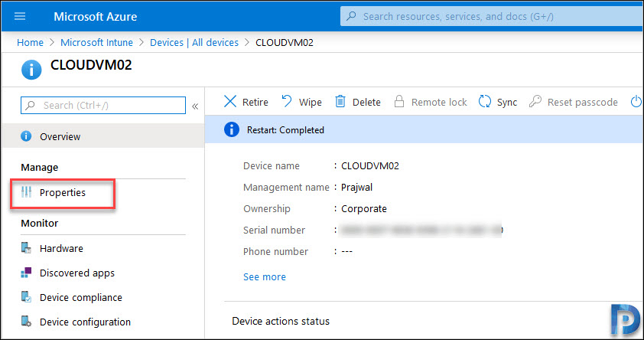Collapse the sidebar with double chevron
Image resolution: width=644 pixels, height=340 pixels.
pos(195,106)
